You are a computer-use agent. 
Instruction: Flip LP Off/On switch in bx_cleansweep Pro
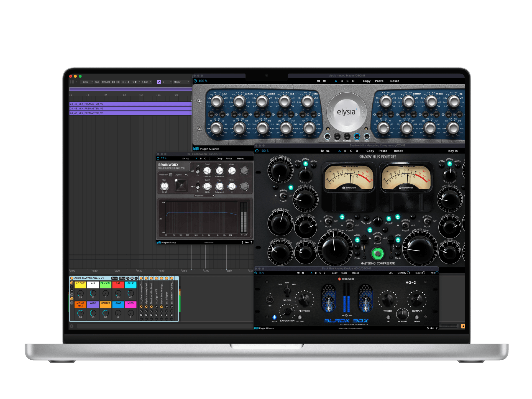tap(198, 170)
